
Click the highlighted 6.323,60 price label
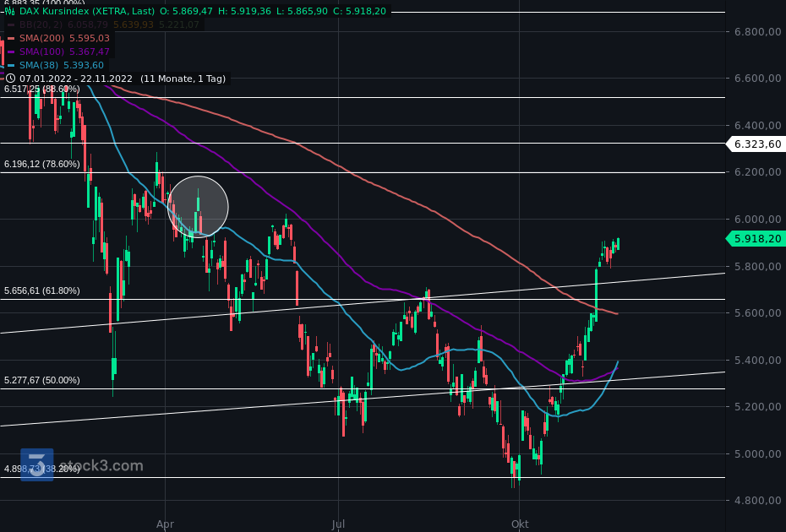(x=756, y=144)
